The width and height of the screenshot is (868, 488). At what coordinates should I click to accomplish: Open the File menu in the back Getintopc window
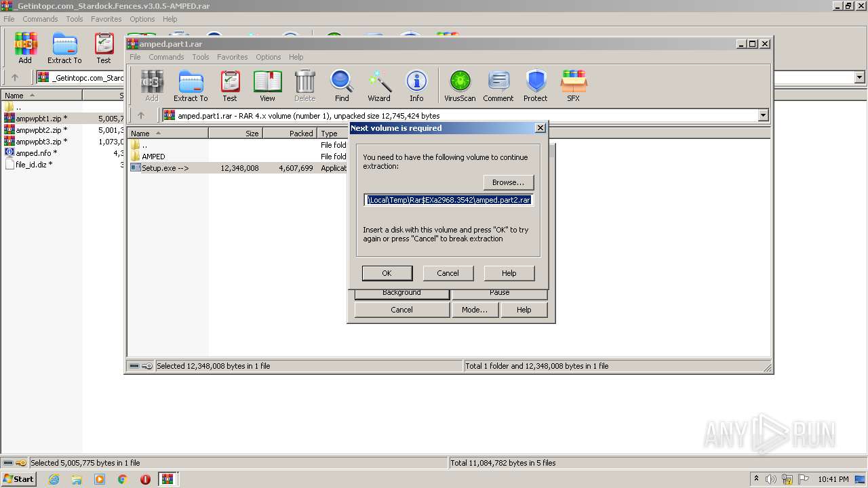click(9, 19)
